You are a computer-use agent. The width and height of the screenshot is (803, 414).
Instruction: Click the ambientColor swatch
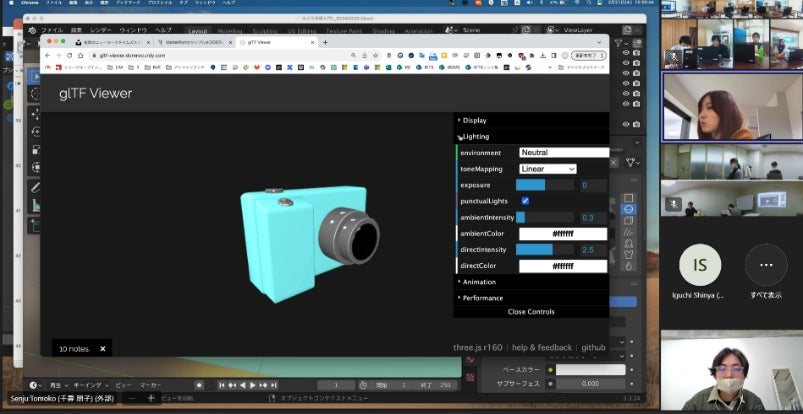pos(562,233)
